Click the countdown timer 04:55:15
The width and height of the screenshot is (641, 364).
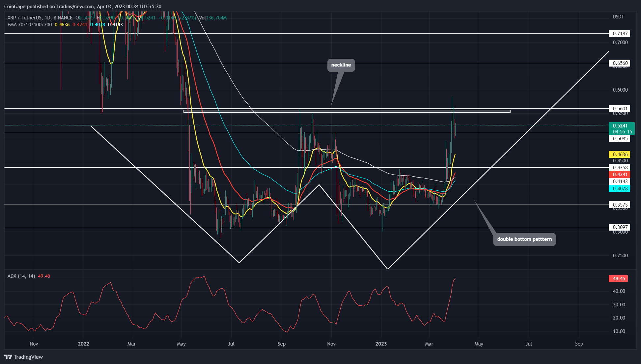(x=622, y=132)
